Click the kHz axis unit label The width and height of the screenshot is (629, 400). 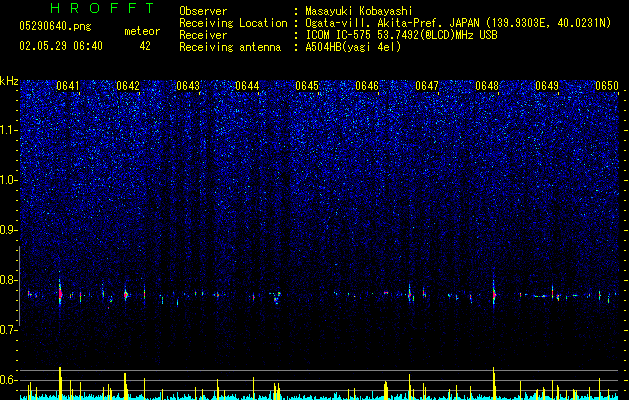point(9,81)
